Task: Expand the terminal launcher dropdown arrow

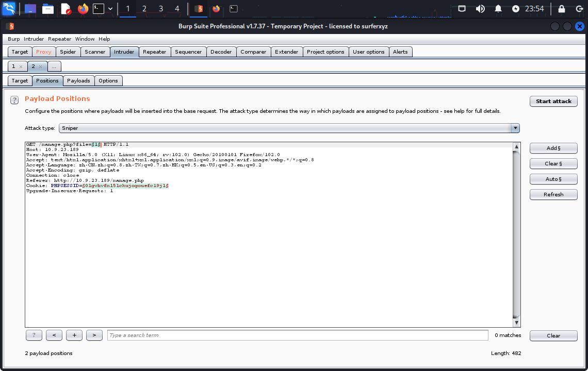Action: [110, 9]
